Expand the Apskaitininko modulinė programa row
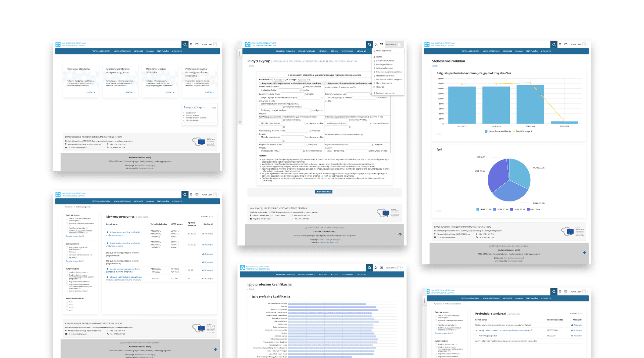 click(x=107, y=243)
